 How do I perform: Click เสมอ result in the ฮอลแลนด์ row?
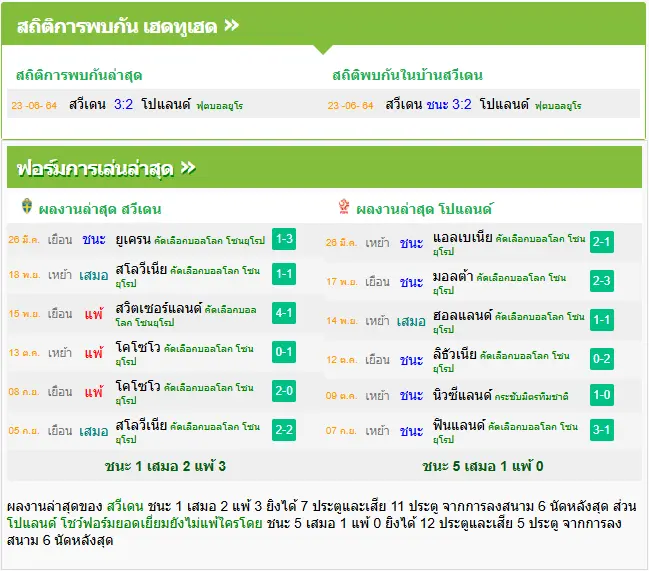[x=411, y=321]
